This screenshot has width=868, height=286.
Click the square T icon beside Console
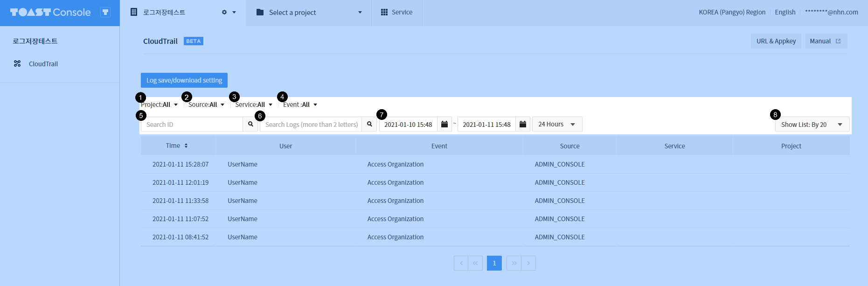point(105,12)
